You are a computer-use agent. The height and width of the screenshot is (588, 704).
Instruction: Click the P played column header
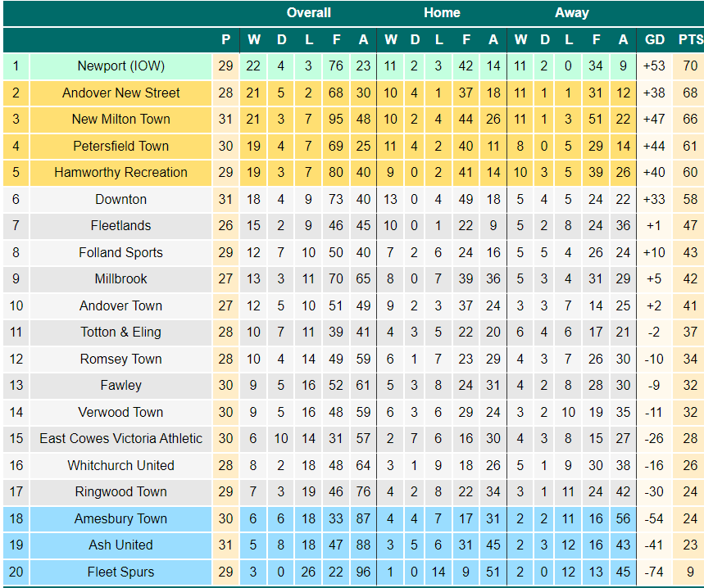click(x=226, y=39)
